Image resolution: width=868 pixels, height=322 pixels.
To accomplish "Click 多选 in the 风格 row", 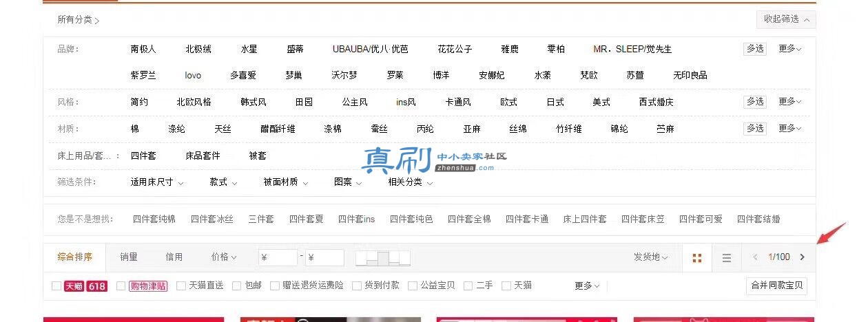I will 755,102.
